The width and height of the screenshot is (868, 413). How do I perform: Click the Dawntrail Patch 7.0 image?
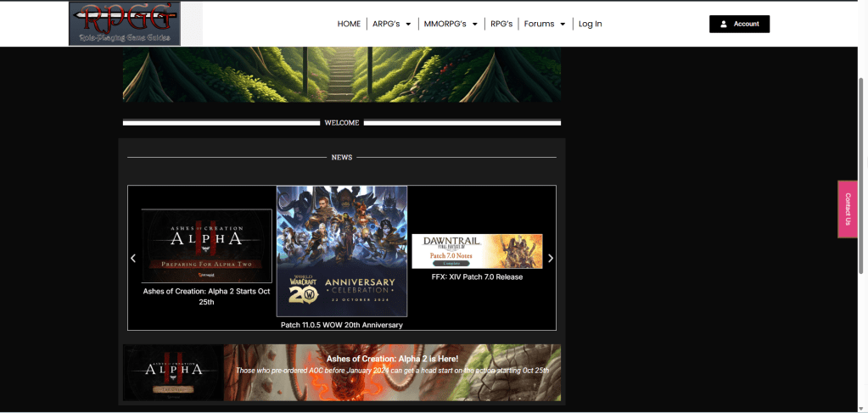(x=477, y=251)
